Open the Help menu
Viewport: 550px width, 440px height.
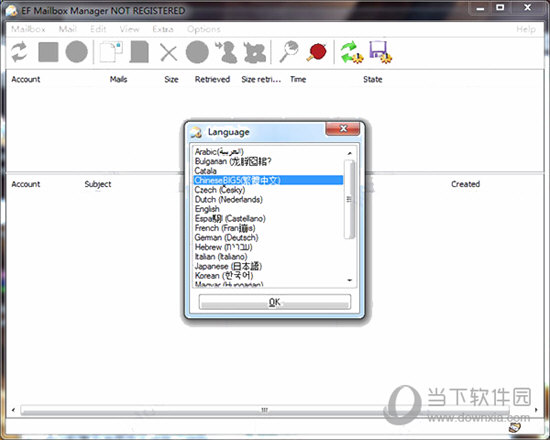(526, 29)
